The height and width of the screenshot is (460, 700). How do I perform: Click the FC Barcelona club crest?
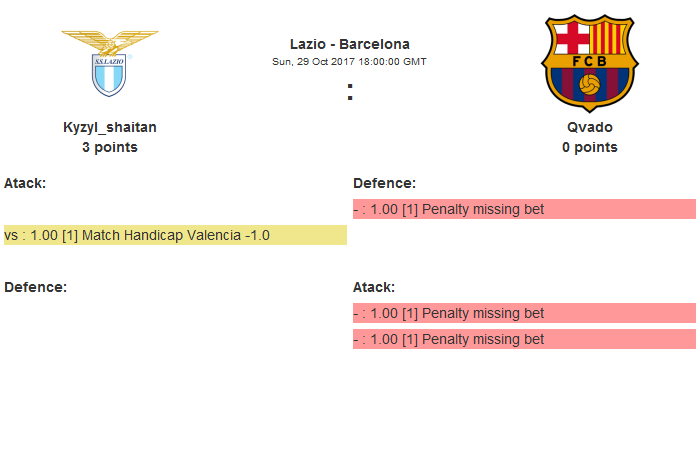tap(589, 63)
